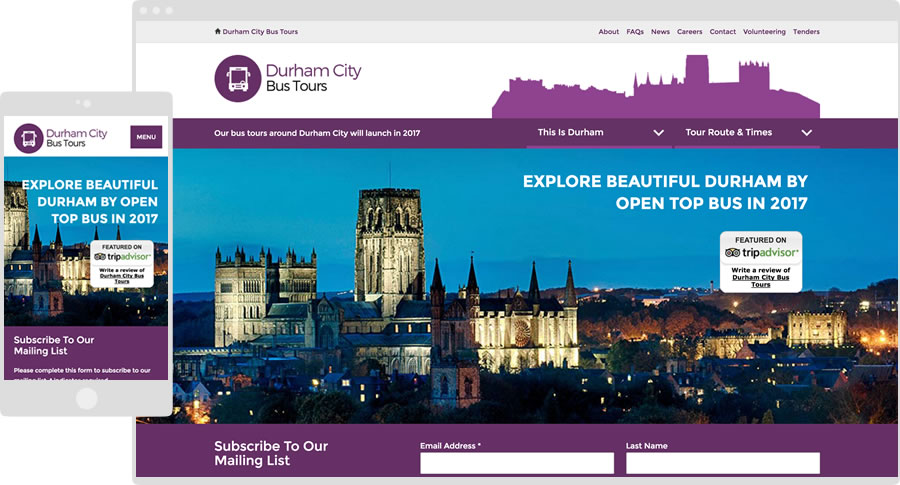Open the Contact page
The width and height of the screenshot is (900, 485).
point(722,32)
